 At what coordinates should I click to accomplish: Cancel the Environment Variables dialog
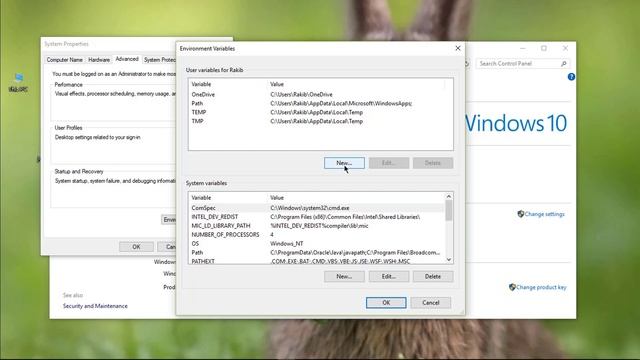click(x=431, y=302)
